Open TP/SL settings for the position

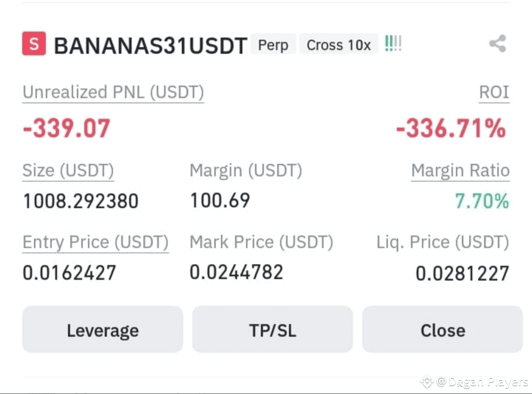pos(272,329)
